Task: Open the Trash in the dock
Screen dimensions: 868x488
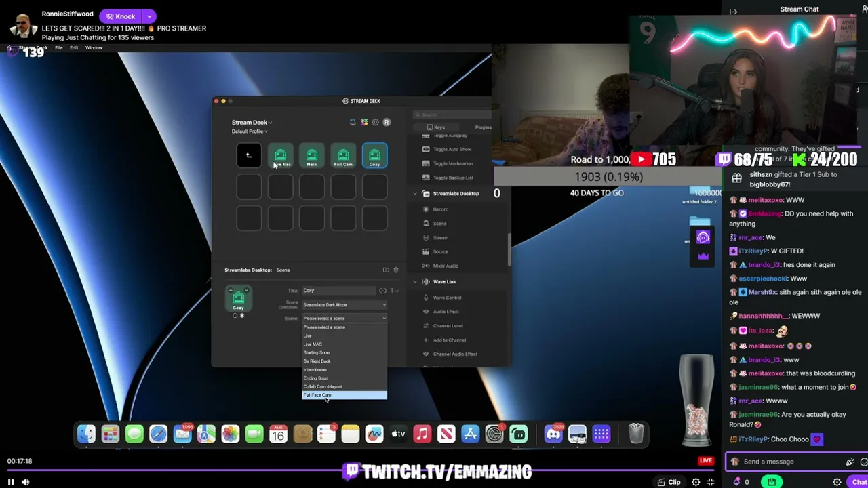Action: (x=636, y=434)
